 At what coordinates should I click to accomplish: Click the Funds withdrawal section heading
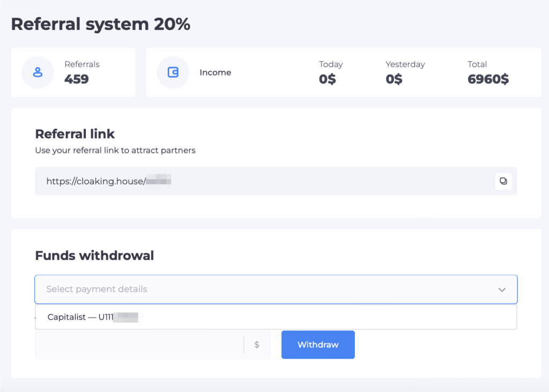[94, 256]
